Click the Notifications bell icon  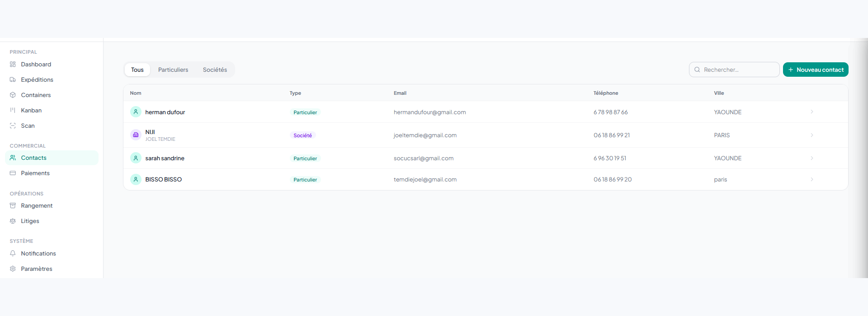[13, 254]
